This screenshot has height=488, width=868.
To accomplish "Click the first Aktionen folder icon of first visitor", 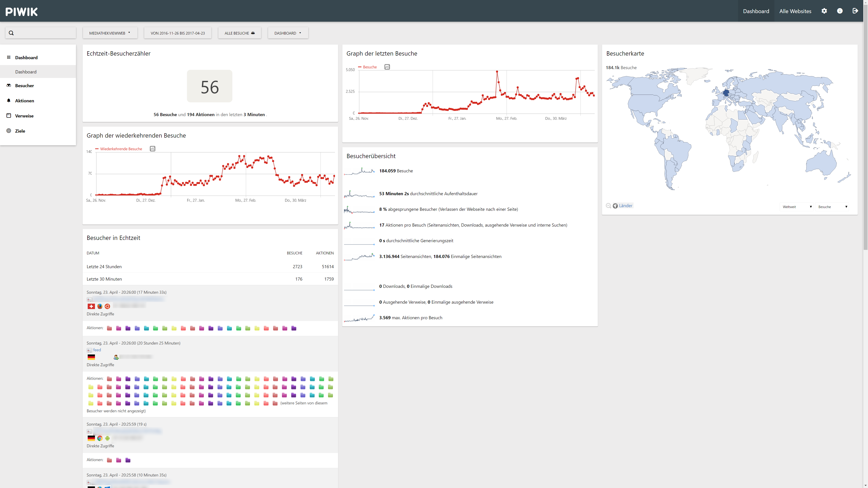I will (109, 328).
